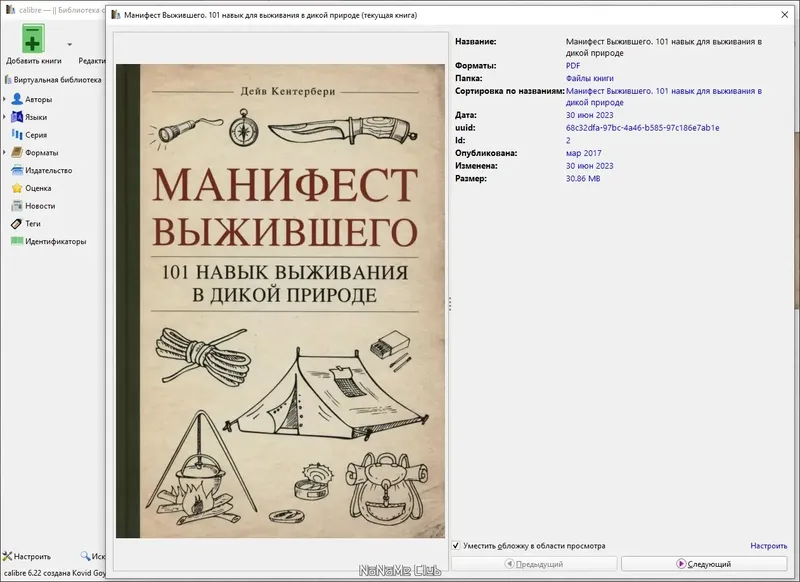800x582 pixels.
Task: Click the date link 30 июн 2023
Action: coord(589,115)
